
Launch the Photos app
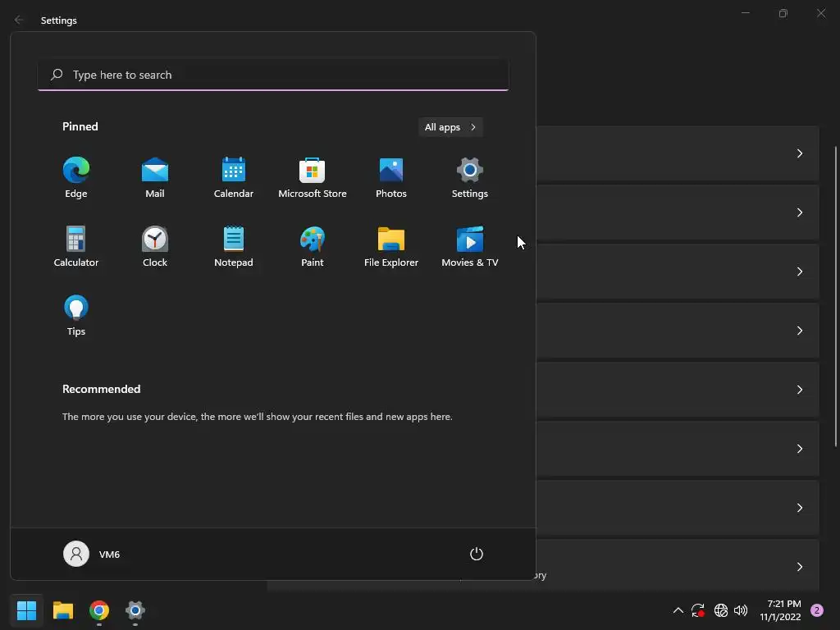(x=391, y=177)
